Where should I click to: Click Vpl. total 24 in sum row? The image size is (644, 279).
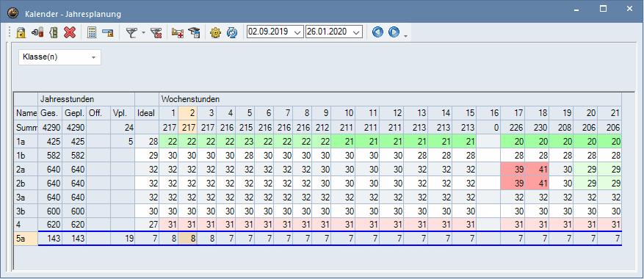point(123,127)
